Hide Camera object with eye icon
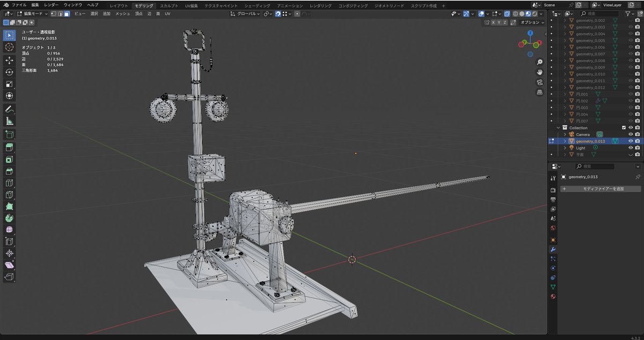The width and height of the screenshot is (644, 340). (x=631, y=134)
